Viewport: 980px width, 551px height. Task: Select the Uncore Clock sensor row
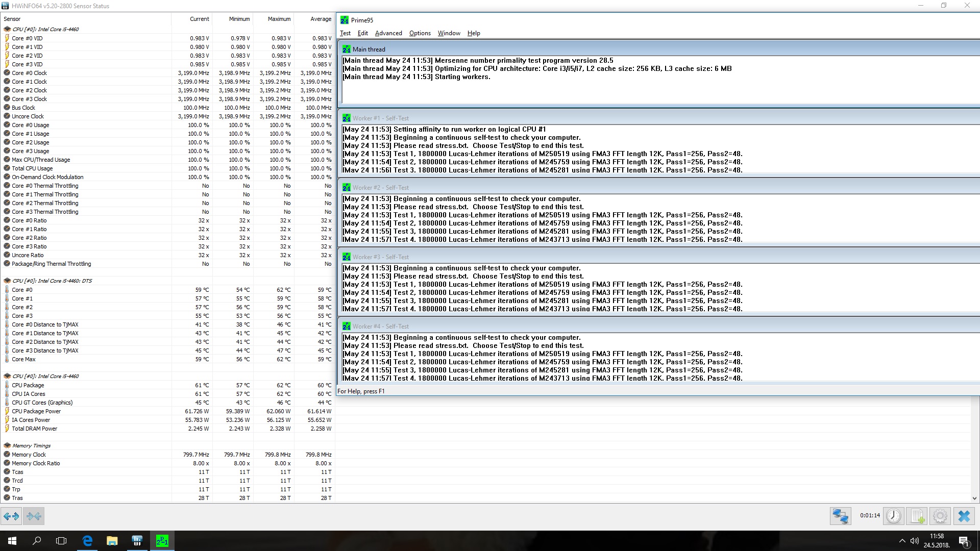167,116
